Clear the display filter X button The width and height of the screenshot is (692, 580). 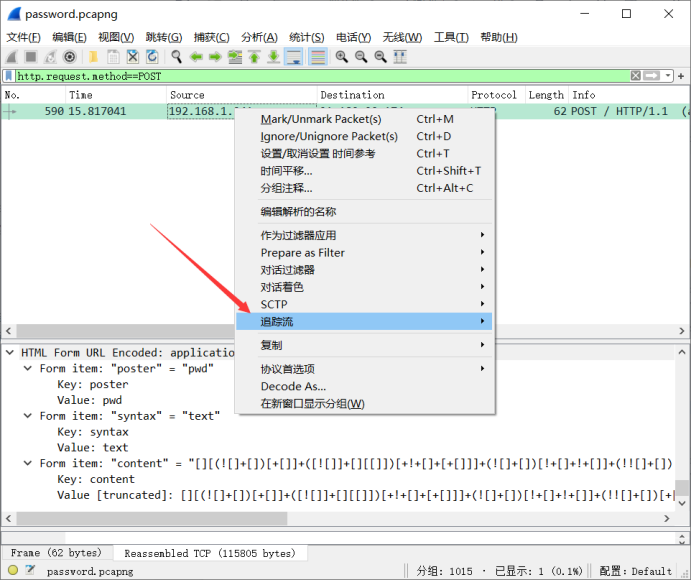pyautogui.click(x=636, y=76)
